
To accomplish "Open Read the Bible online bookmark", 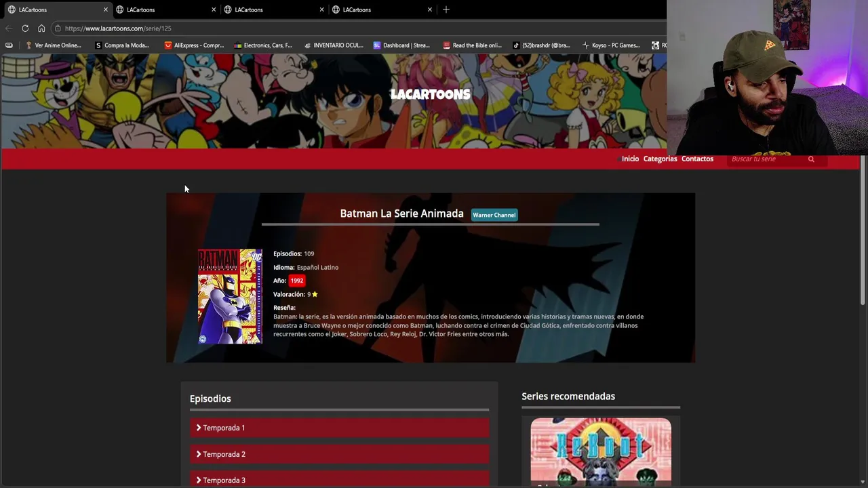I will [x=472, y=45].
